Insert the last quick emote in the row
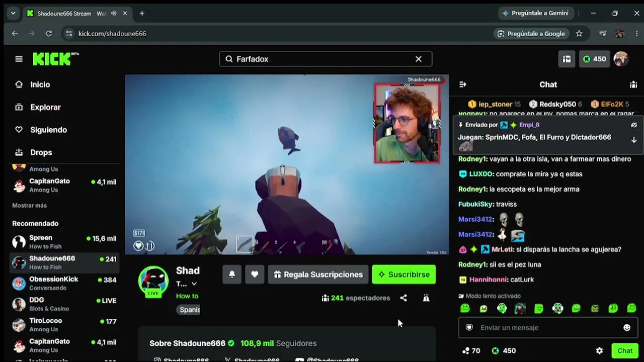The image size is (644, 362). (x=632, y=308)
